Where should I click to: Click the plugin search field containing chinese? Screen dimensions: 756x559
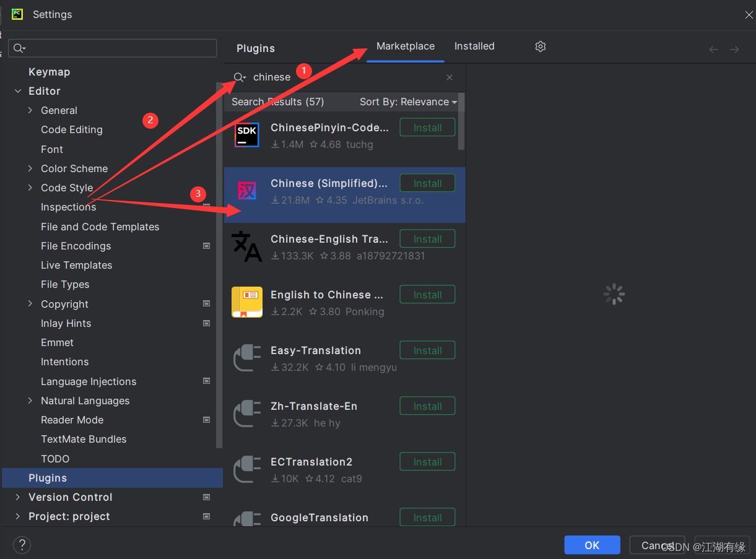point(344,77)
